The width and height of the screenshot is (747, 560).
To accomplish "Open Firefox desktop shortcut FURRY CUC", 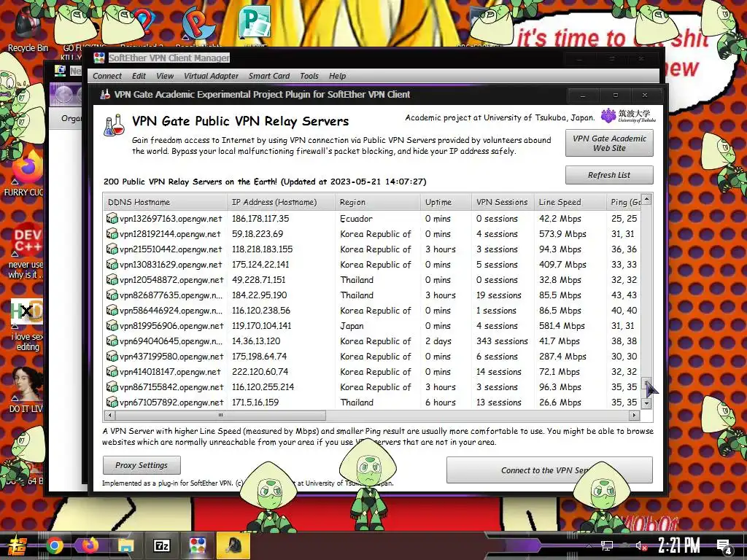I will point(25,174).
